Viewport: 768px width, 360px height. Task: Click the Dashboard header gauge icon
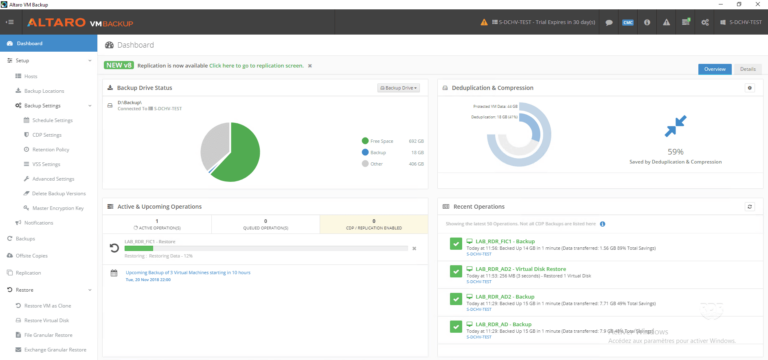[110, 45]
